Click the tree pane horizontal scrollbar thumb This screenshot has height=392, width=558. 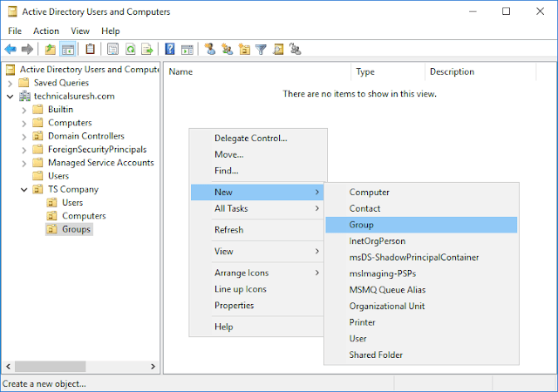[51, 367]
